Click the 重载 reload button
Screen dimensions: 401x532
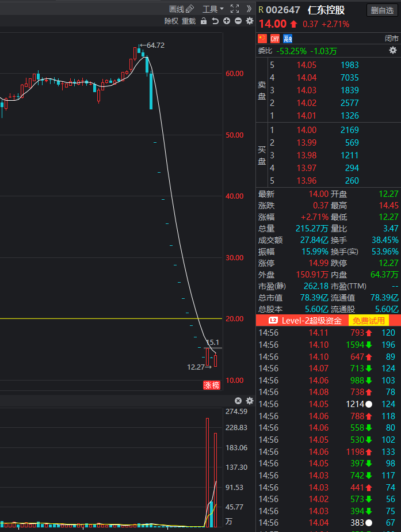point(189,21)
